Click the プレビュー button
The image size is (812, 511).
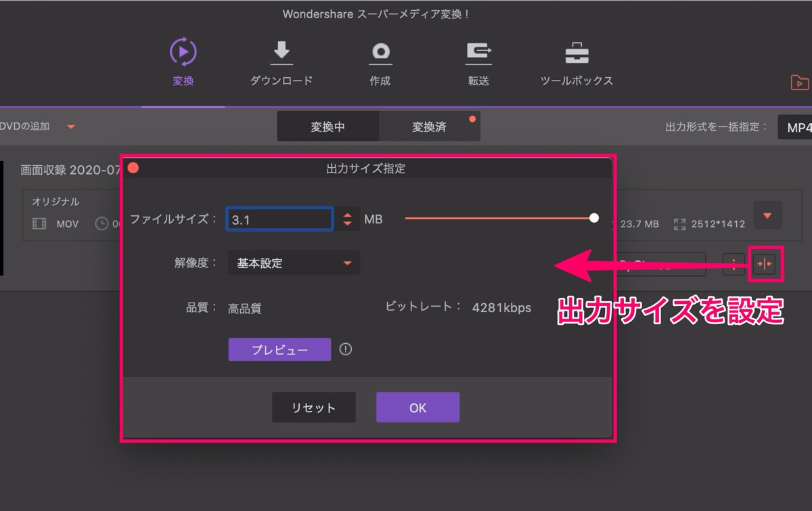279,350
